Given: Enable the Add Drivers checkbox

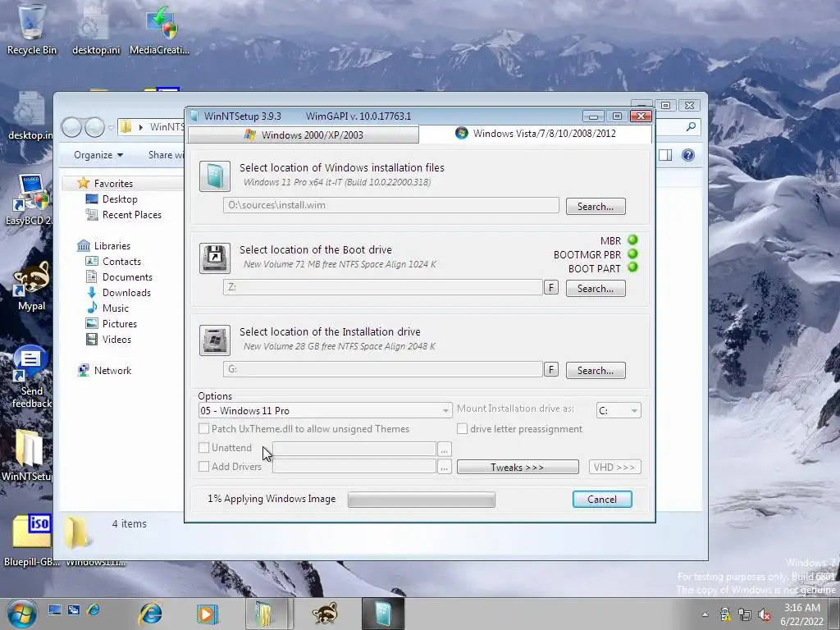Looking at the screenshot, I should (x=203, y=467).
